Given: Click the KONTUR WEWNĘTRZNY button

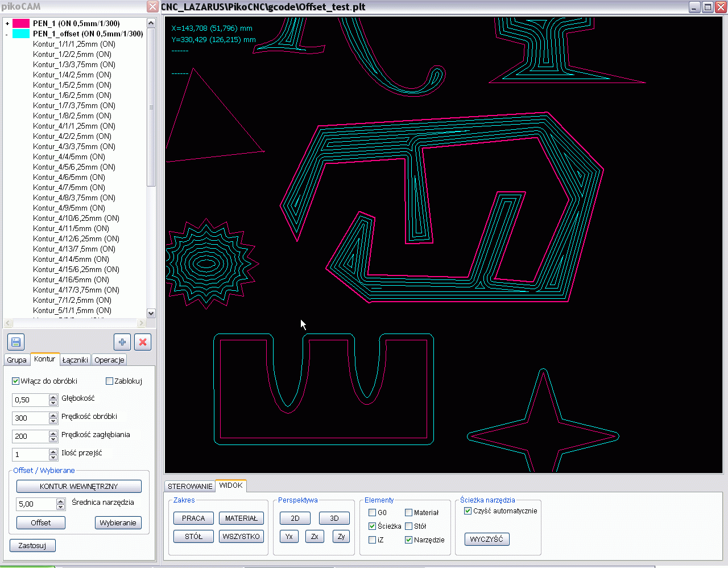Looking at the screenshot, I should tap(79, 486).
